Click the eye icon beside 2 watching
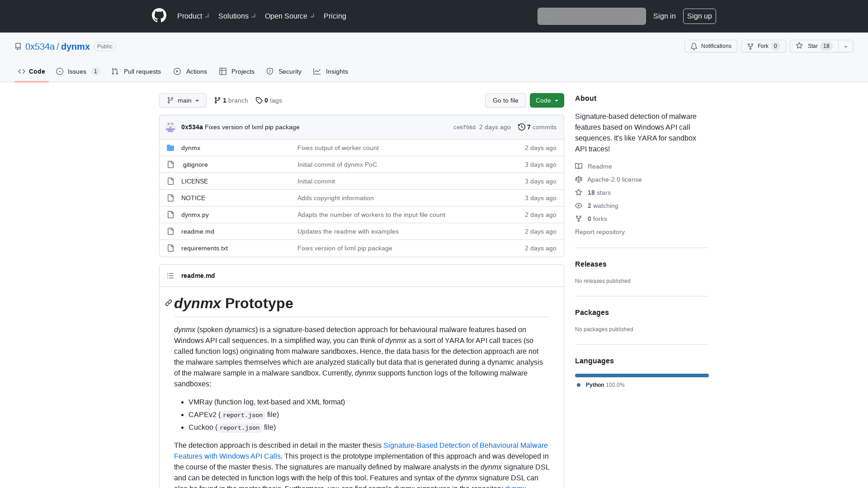868x488 pixels. 579,206
